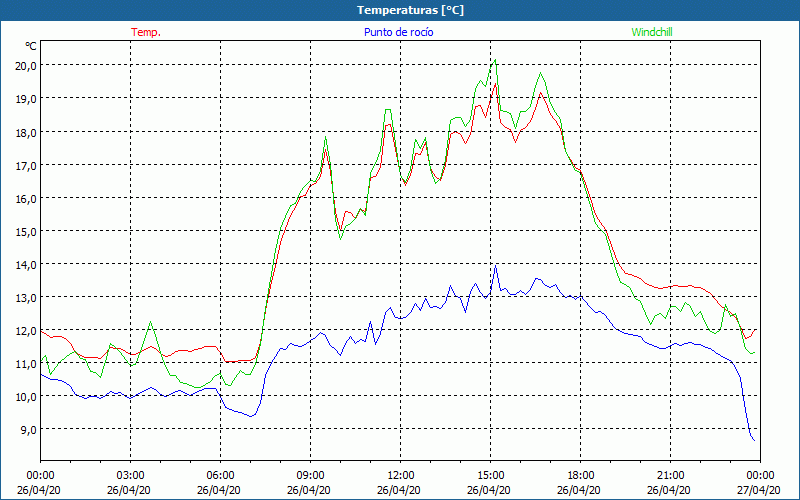Select the green 'Windchill' legend label
Screen dimensions: 800x500
[652, 32]
